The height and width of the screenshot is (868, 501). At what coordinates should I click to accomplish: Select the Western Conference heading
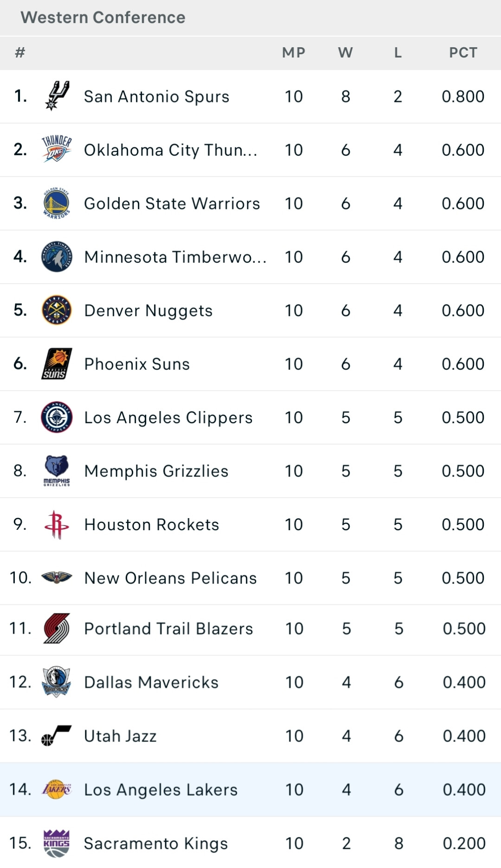(103, 18)
